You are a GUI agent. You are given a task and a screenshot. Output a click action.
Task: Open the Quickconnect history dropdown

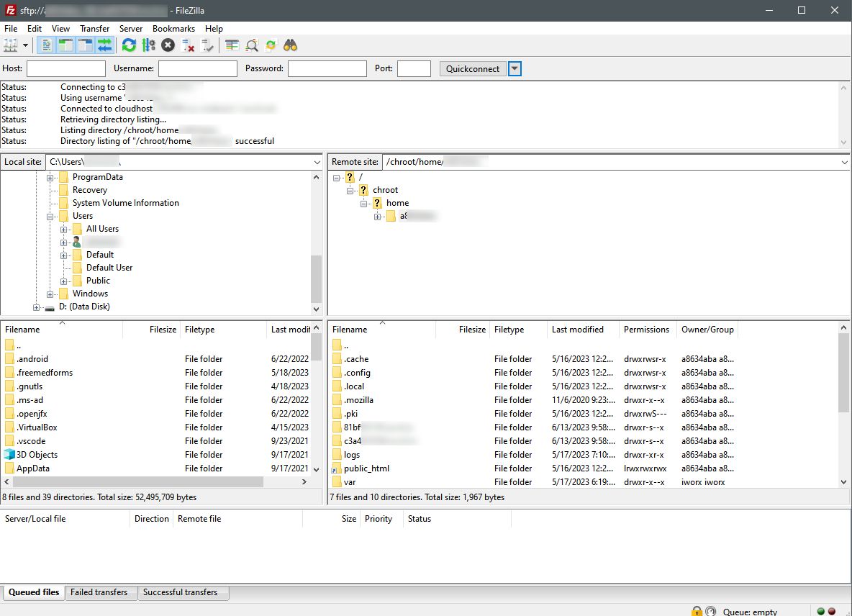click(x=515, y=68)
